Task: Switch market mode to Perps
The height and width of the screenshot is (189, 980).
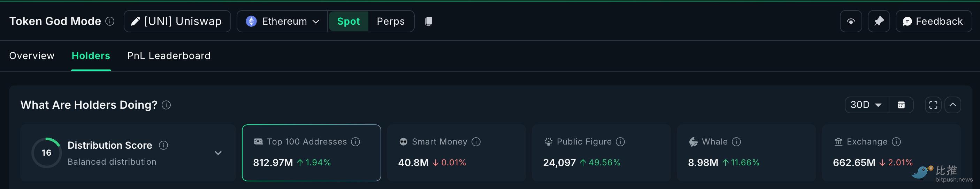Action: tap(390, 21)
